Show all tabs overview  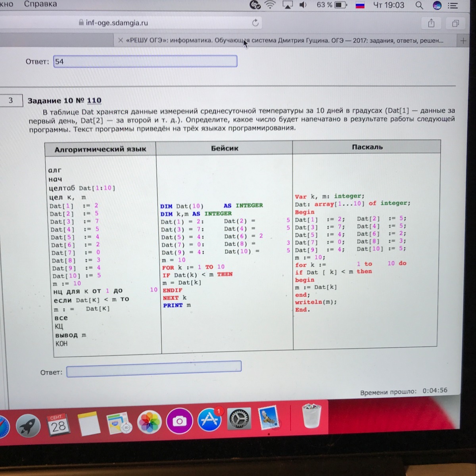coord(455,24)
